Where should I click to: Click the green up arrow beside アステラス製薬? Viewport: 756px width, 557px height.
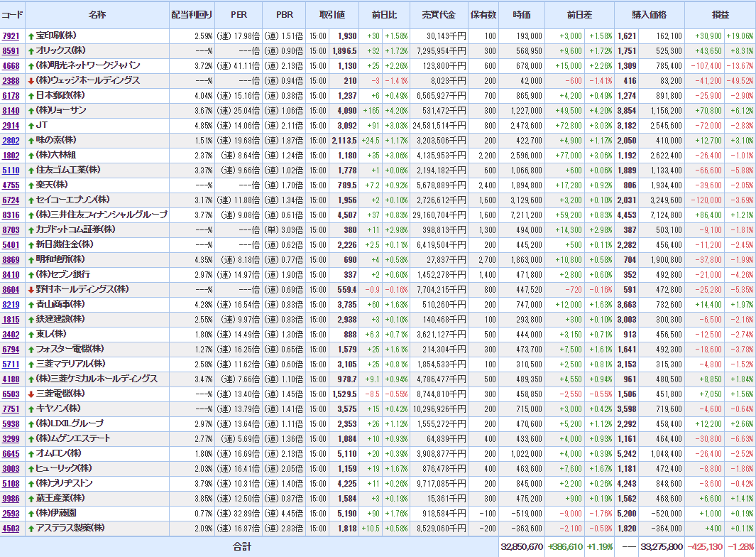coord(31,528)
